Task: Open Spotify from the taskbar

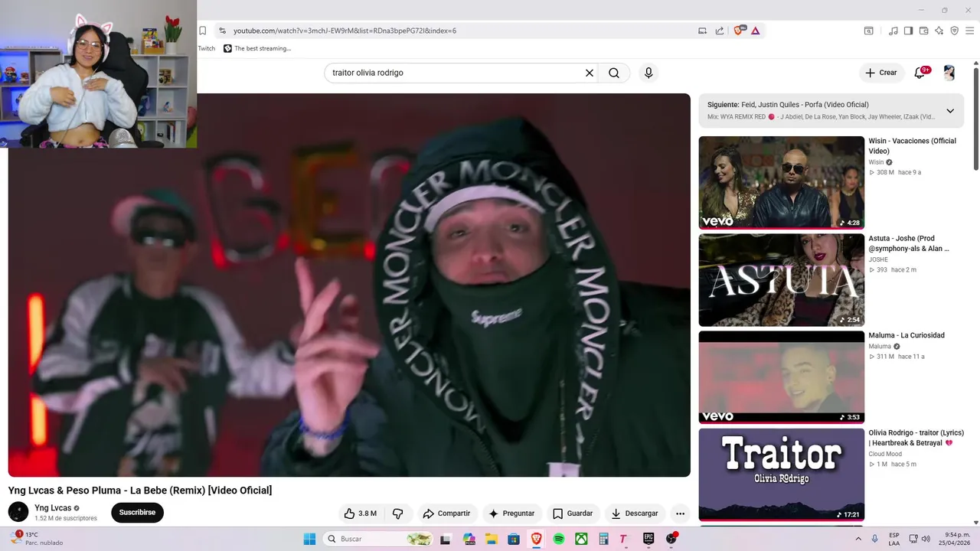Action: [x=559, y=539]
